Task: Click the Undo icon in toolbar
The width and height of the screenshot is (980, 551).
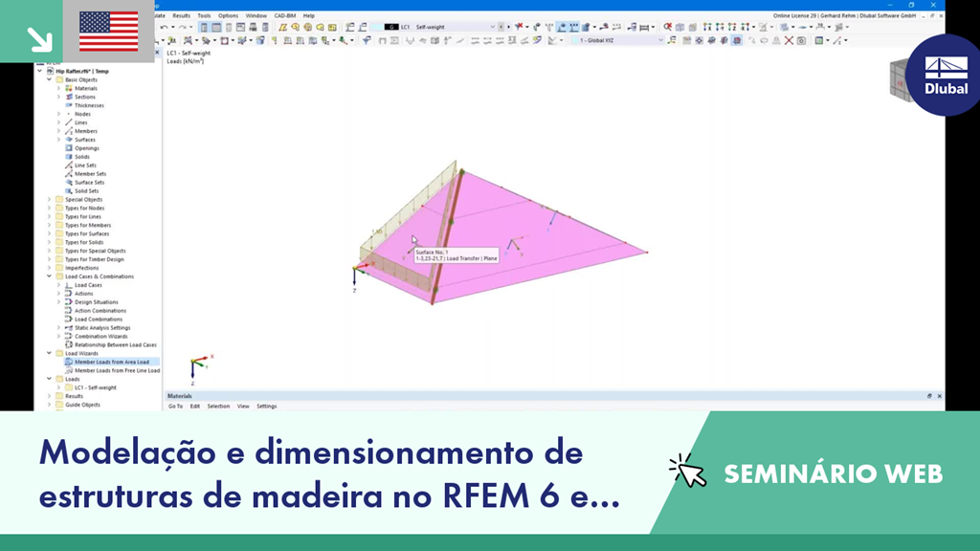Action: click(162, 29)
